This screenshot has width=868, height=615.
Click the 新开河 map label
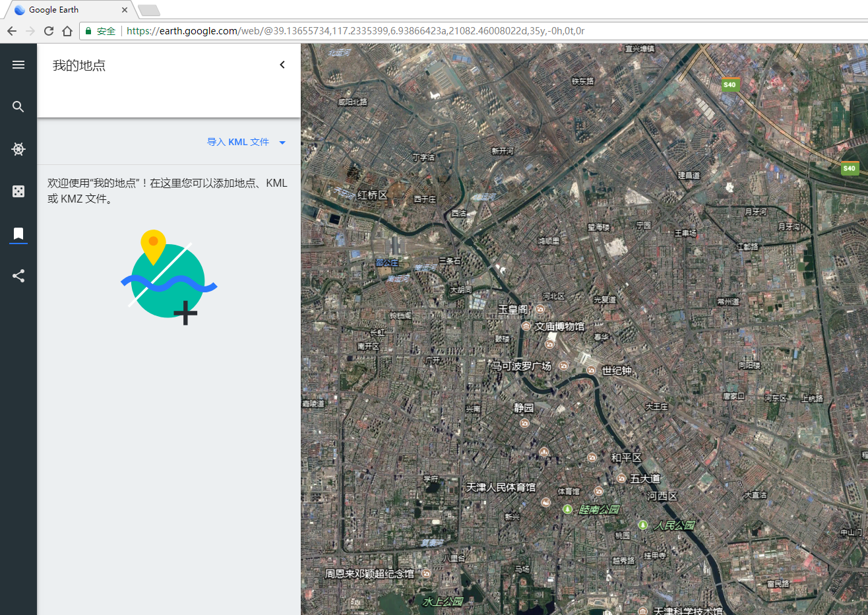click(503, 151)
